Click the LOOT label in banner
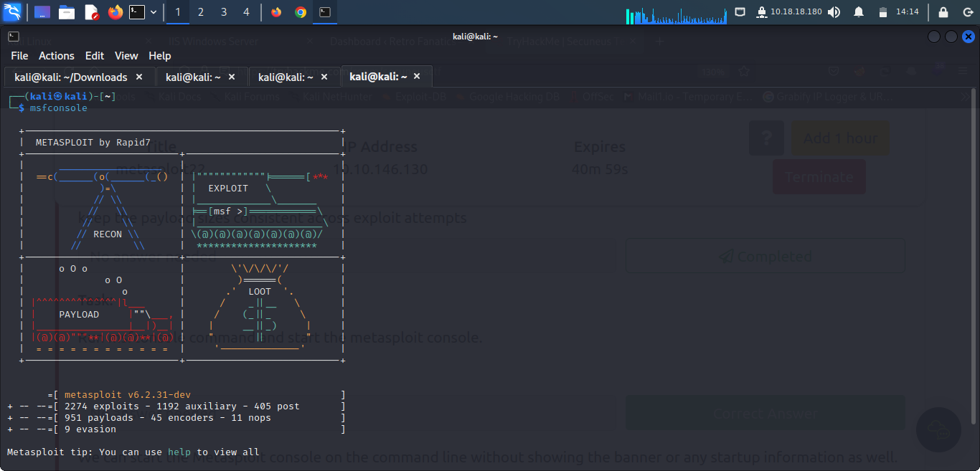Image resolution: width=980 pixels, height=471 pixels. pyautogui.click(x=260, y=292)
